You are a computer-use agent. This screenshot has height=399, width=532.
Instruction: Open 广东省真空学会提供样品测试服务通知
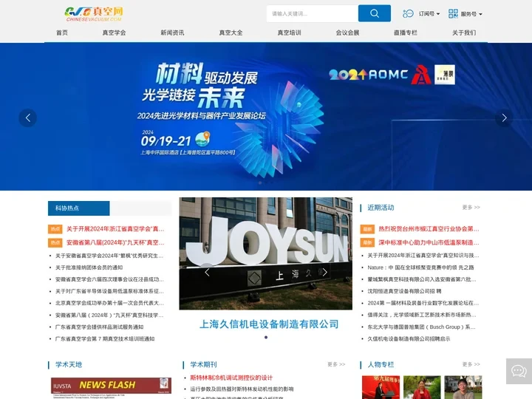point(99,327)
